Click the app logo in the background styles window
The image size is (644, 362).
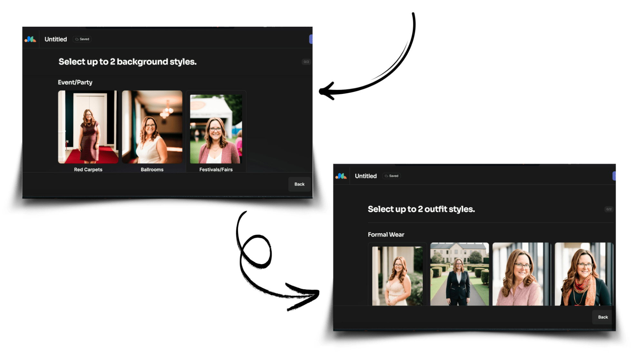click(x=30, y=39)
